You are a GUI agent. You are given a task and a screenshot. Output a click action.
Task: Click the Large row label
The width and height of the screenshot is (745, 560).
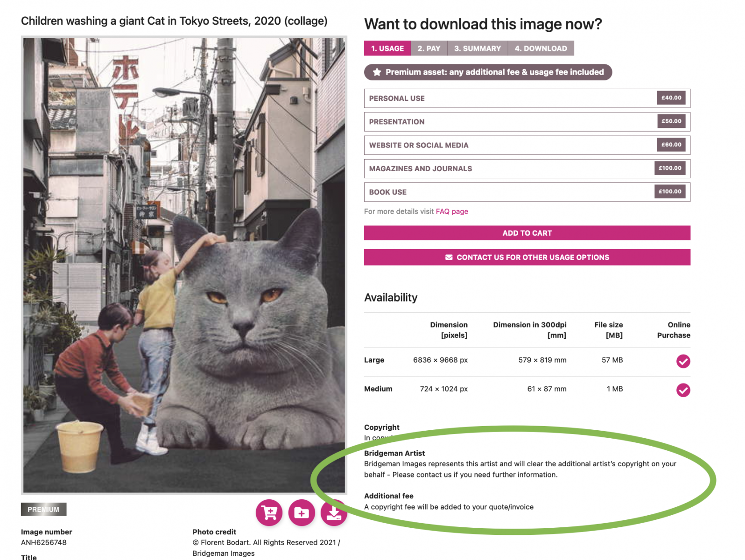click(x=374, y=360)
